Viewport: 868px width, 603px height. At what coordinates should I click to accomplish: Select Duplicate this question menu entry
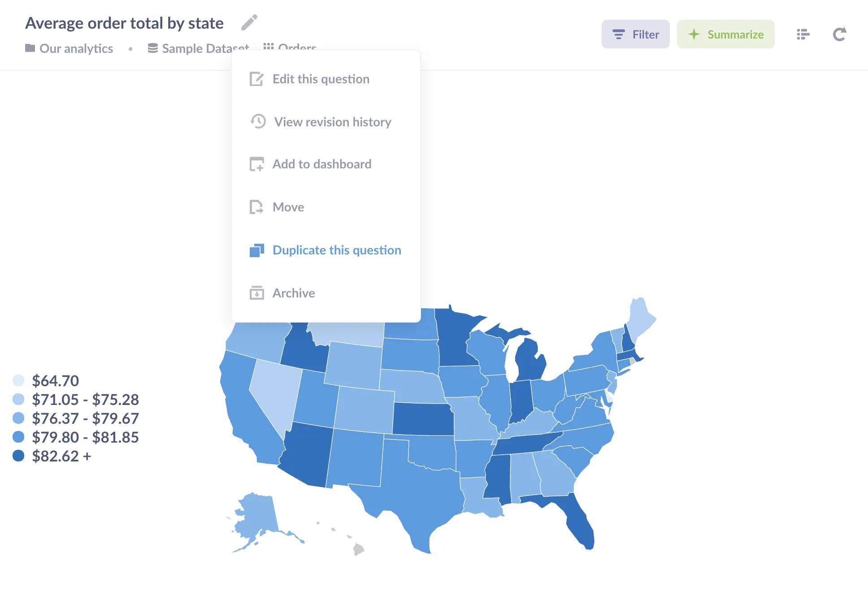pyautogui.click(x=326, y=250)
